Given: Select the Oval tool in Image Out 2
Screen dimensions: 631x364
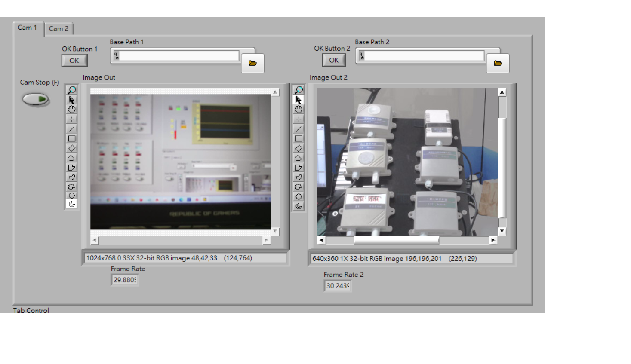Looking at the screenshot, I should tap(299, 196).
